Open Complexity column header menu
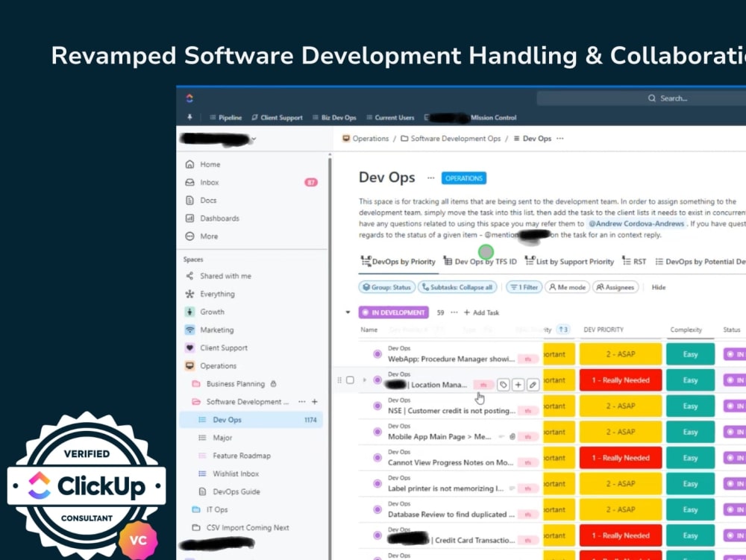 pos(686,330)
